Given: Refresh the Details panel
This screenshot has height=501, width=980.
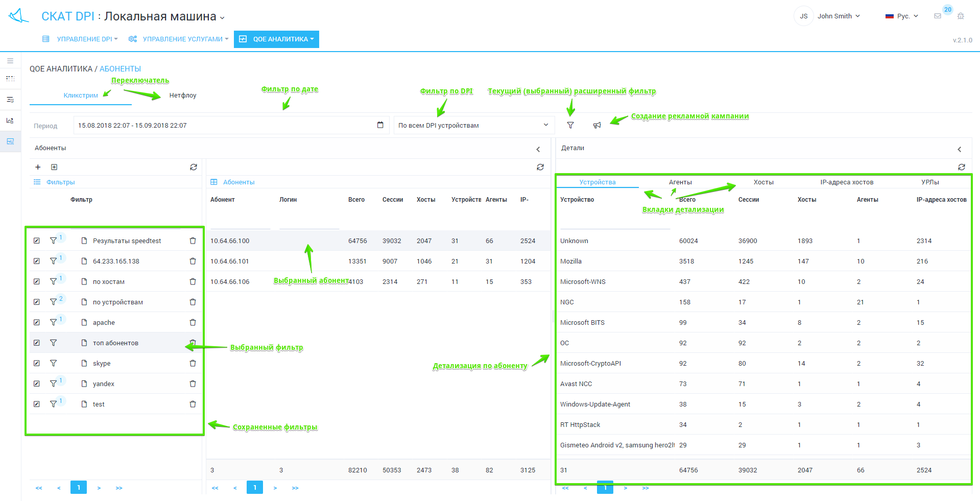Looking at the screenshot, I should (x=961, y=167).
